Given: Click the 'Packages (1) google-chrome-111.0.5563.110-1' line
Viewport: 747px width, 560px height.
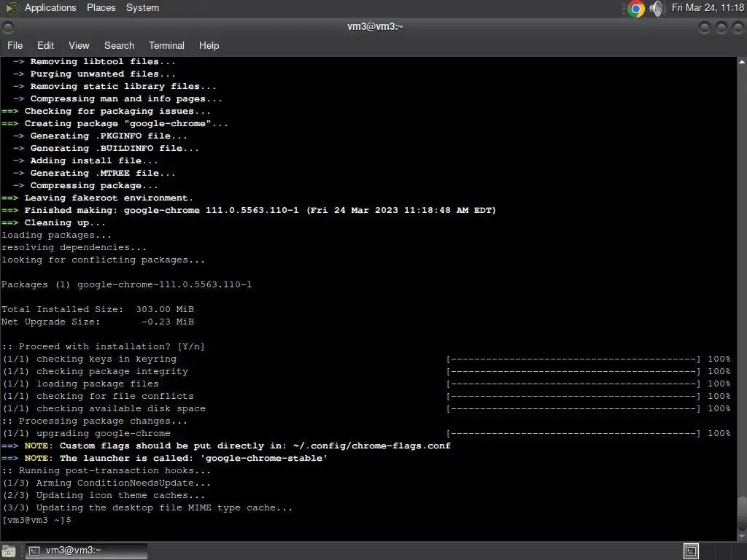Looking at the screenshot, I should (x=126, y=285).
